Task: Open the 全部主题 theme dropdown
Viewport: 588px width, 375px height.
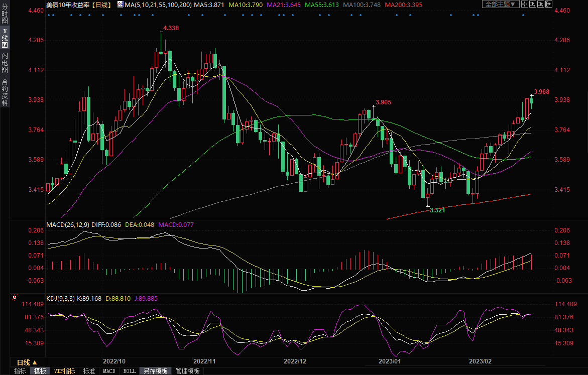Action: [500, 4]
